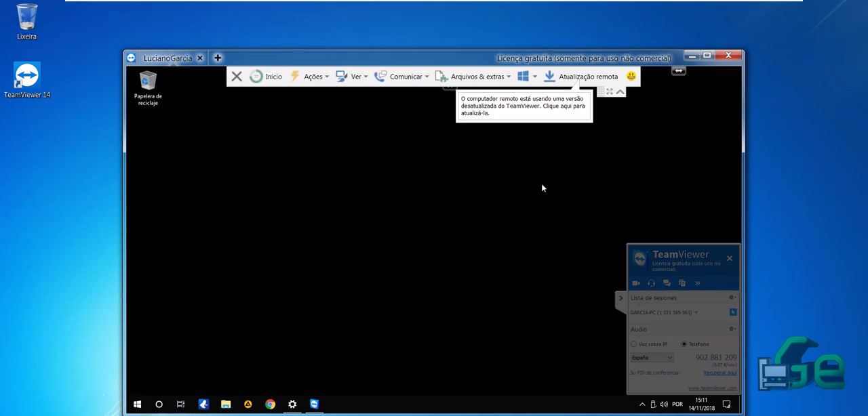Toggle full screen from the toolbar handle
The width and height of the screenshot is (868, 416).
click(610, 91)
